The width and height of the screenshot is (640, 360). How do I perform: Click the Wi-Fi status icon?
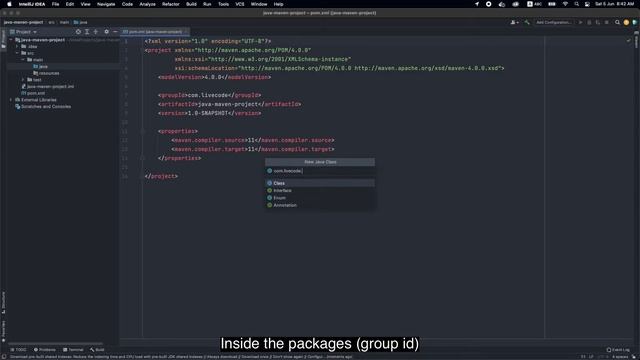565,4
